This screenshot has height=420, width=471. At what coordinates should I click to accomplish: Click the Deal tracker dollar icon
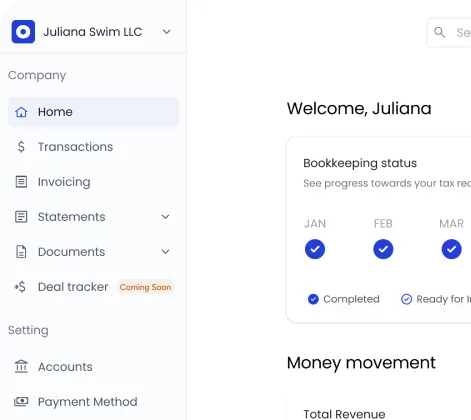click(20, 287)
